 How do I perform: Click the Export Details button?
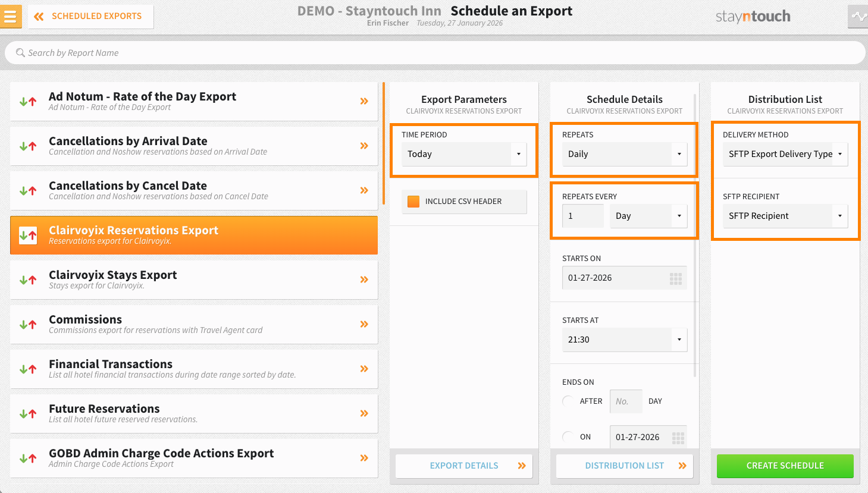point(464,466)
